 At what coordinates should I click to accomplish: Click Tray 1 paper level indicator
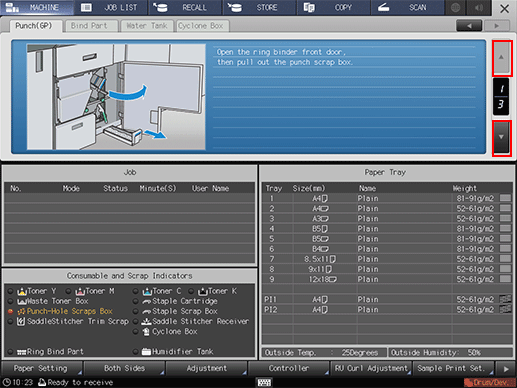click(x=506, y=198)
